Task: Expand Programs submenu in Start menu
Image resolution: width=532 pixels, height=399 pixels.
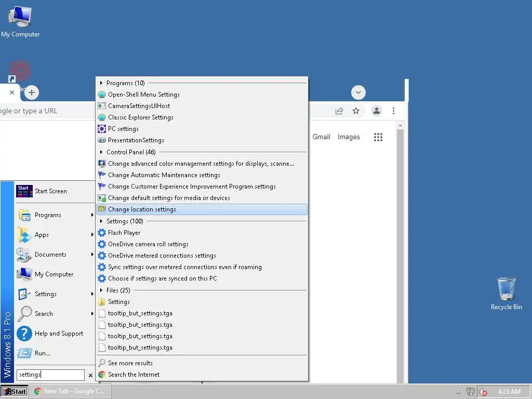Action: tap(55, 215)
